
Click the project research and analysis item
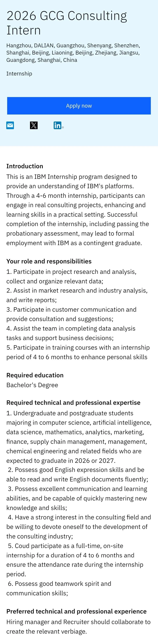71,276
